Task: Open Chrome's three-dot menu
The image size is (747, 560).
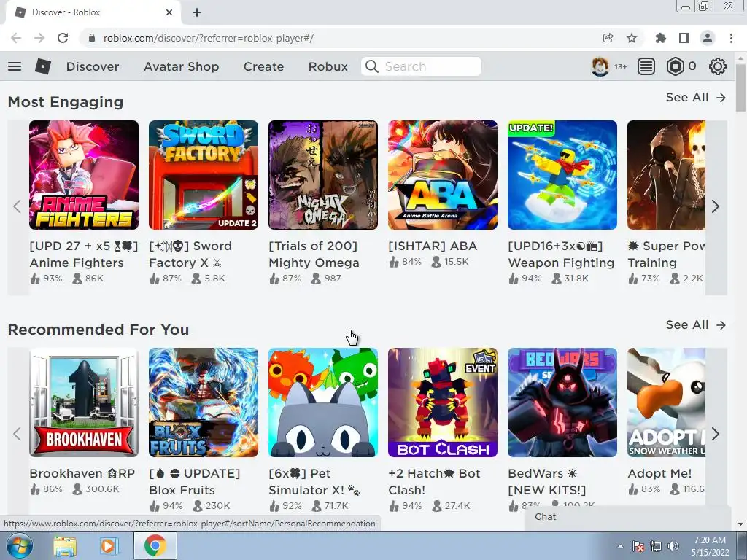Action: coord(731,38)
